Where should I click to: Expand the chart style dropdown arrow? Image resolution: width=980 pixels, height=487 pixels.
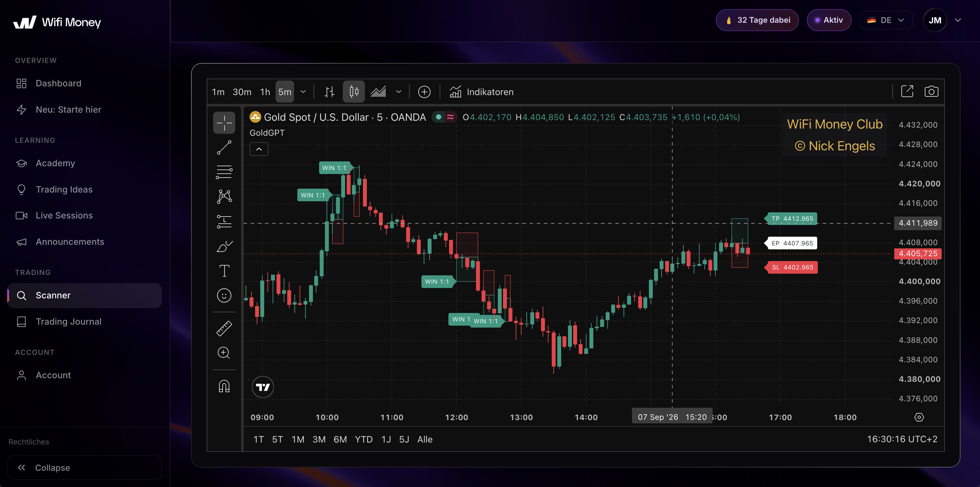click(398, 92)
